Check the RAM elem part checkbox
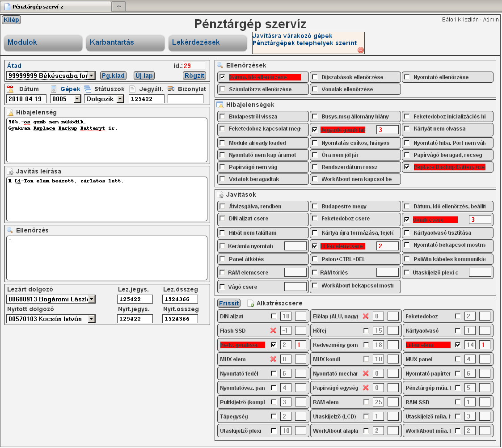The image size is (502, 448). tap(366, 402)
